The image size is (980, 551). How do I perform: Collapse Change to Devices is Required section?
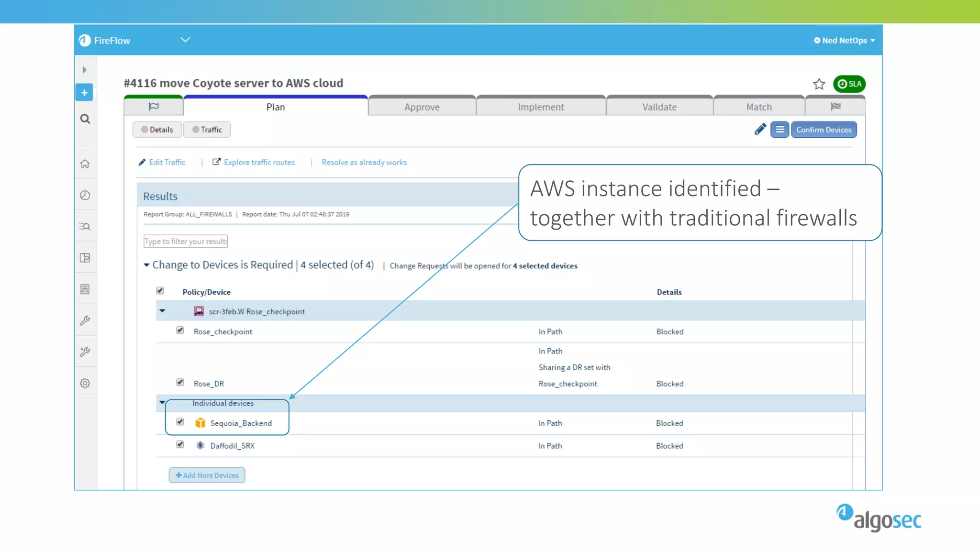click(x=146, y=265)
